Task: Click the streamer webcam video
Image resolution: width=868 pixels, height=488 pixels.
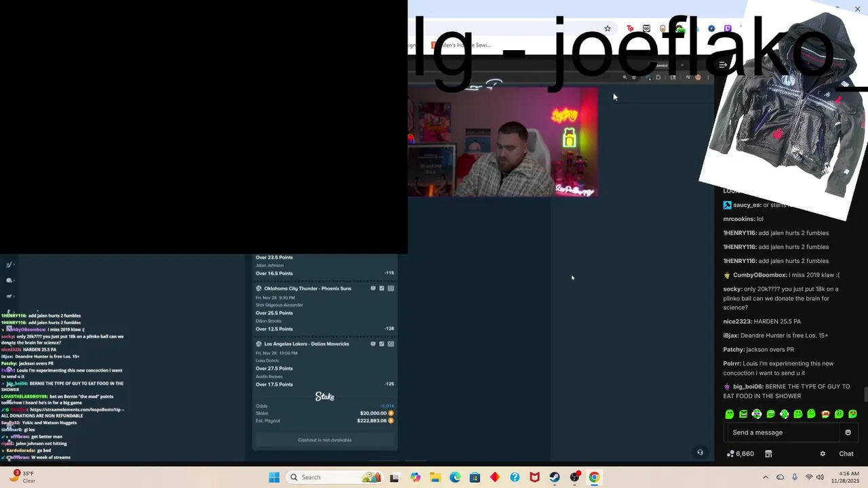Action: pyautogui.click(x=502, y=142)
